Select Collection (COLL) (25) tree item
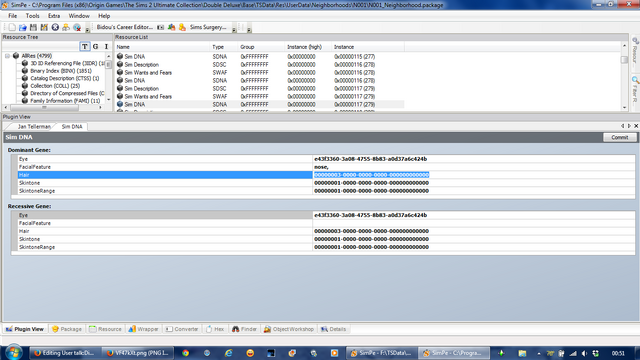 [51, 86]
